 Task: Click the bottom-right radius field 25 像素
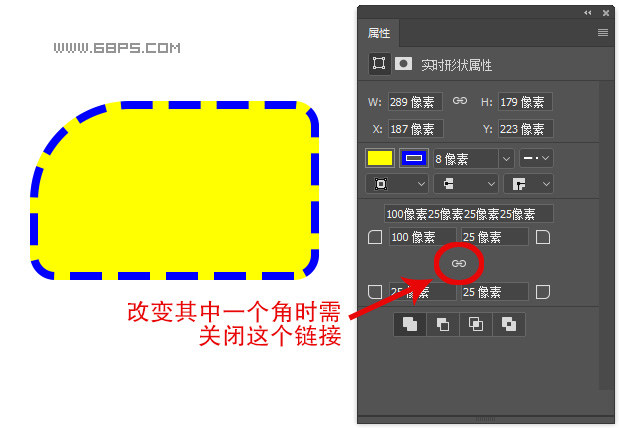pos(495,292)
